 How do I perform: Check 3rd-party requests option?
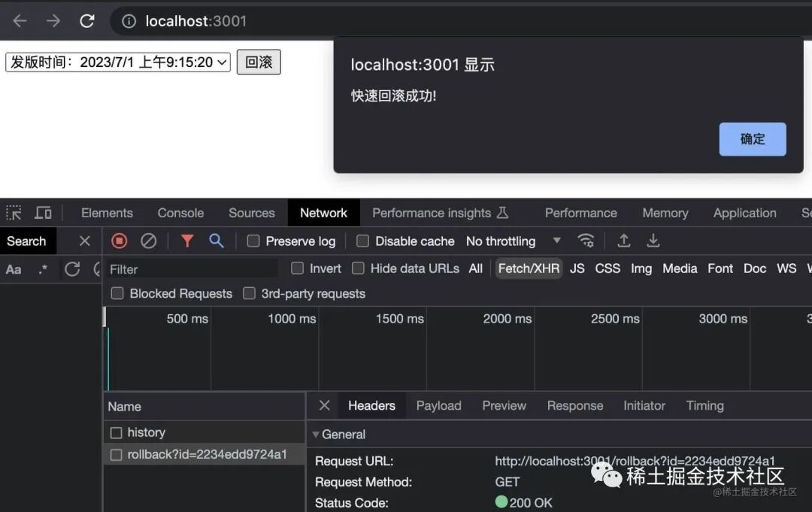click(249, 293)
